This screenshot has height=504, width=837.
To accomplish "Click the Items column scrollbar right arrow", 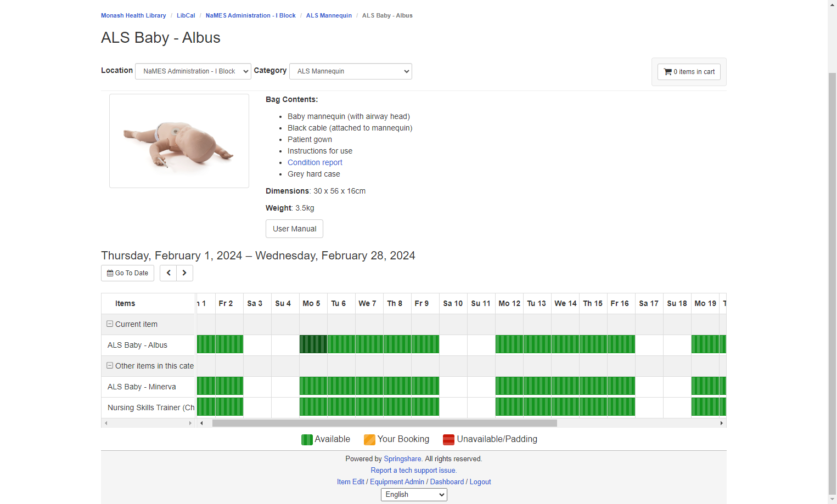I will click(x=190, y=423).
